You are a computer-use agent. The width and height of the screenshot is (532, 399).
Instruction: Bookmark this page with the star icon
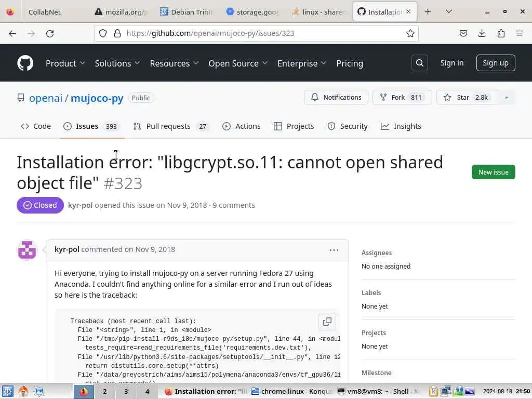coord(410,33)
